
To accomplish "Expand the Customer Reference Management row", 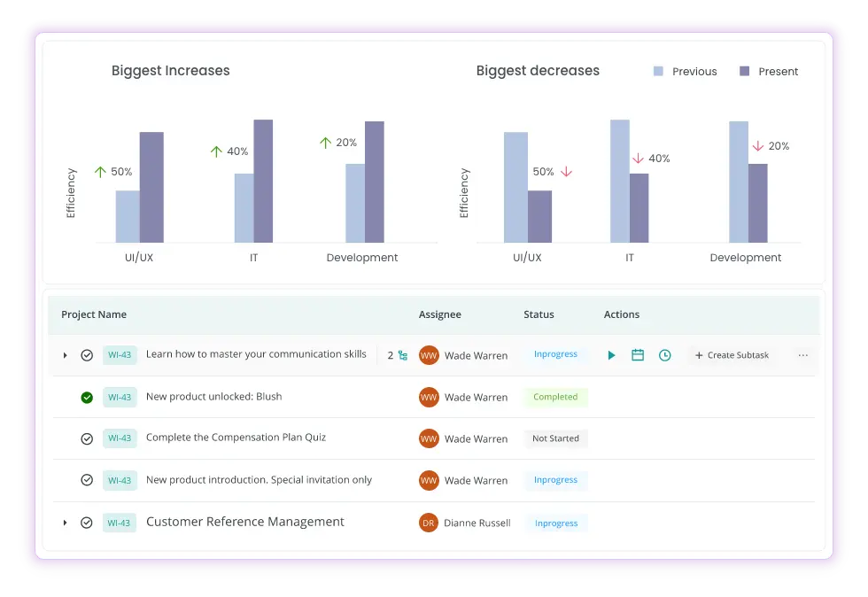I will (x=65, y=523).
